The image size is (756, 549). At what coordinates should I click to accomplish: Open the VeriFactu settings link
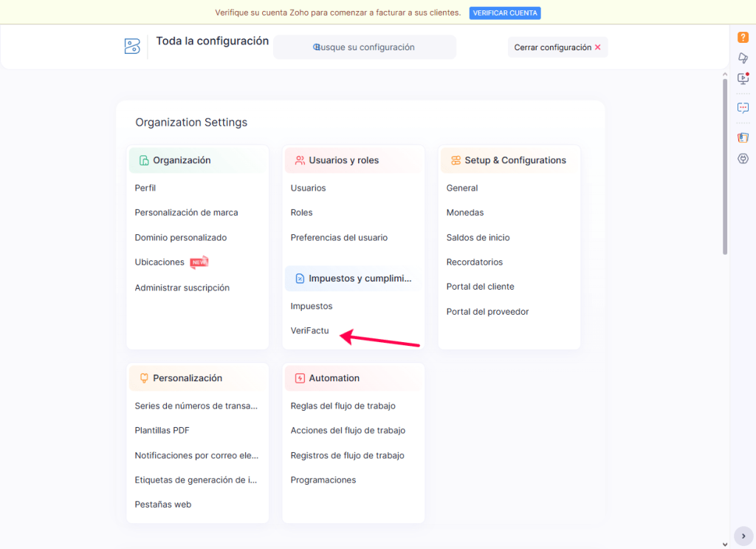(310, 330)
